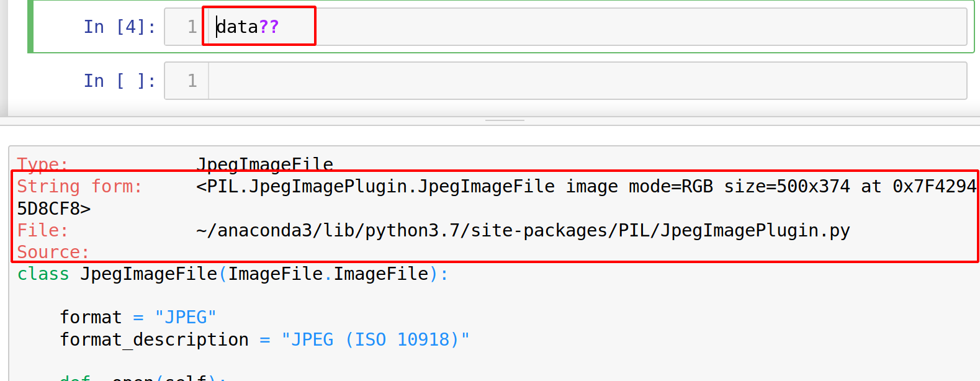Click line number 1 of the empty cell

tap(192, 81)
